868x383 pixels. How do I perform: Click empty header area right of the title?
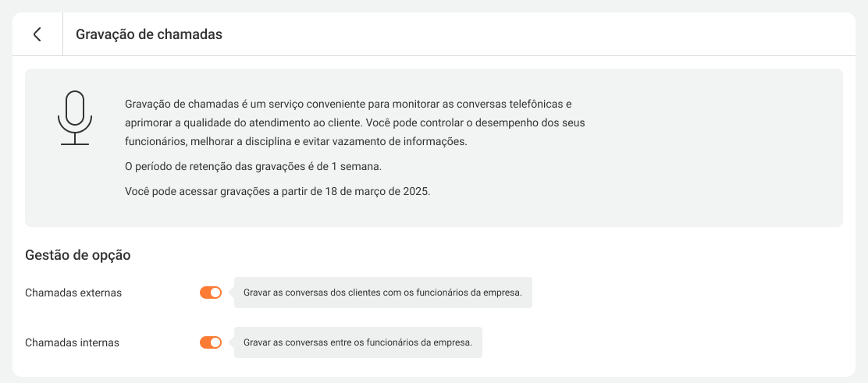(x=546, y=34)
